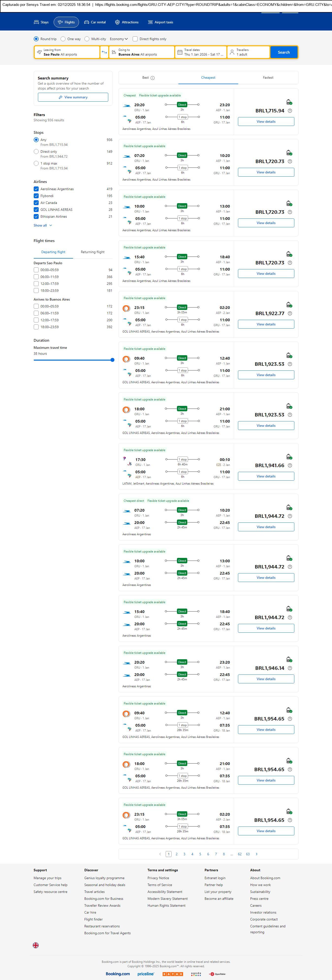Image resolution: width=332 pixels, height=980 pixels.
Task: Click the UK flag language icon
Action: point(36,945)
